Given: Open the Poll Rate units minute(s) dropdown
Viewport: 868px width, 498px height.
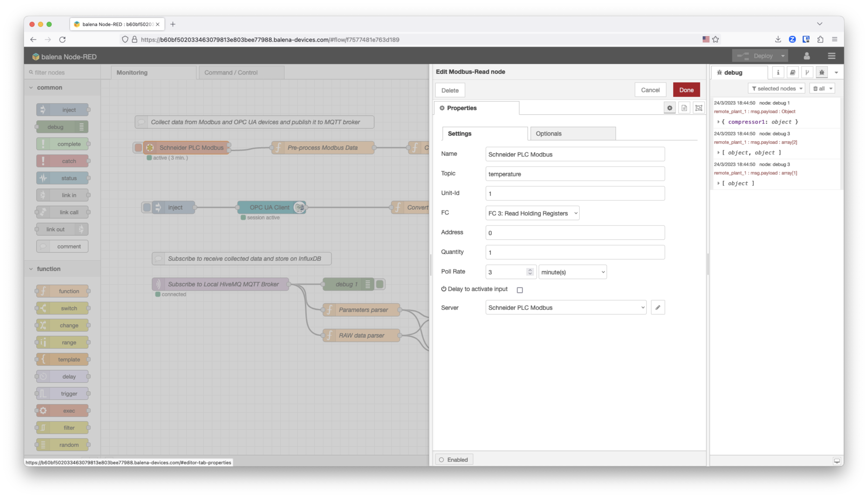Looking at the screenshot, I should point(572,272).
